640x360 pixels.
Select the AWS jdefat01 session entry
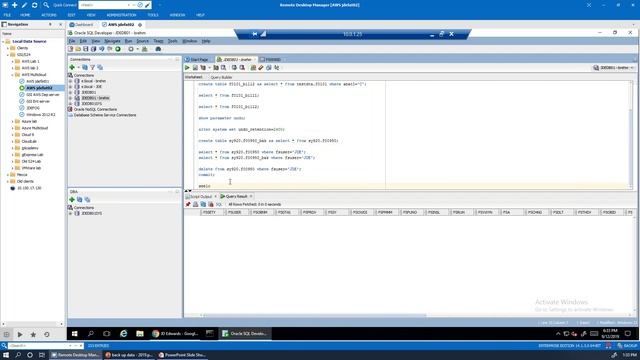(x=38, y=81)
